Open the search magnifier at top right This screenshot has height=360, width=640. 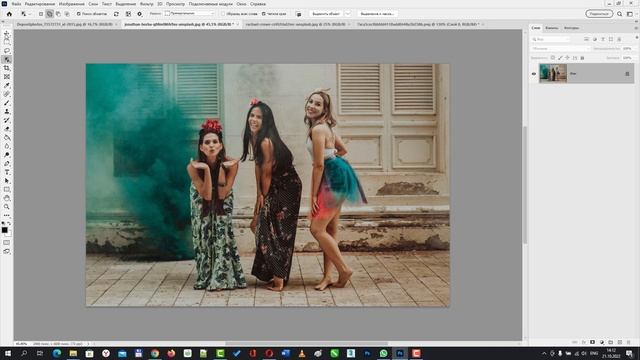tap(620, 14)
